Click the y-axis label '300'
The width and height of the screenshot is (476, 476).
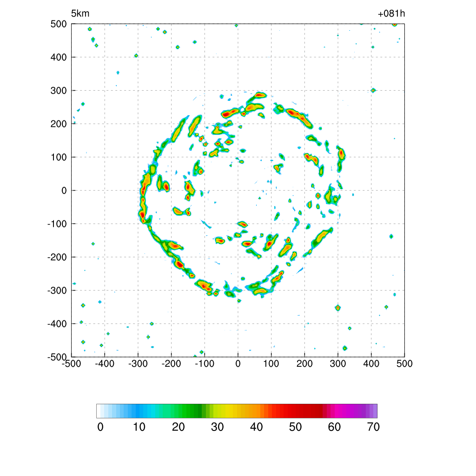[x=59, y=91]
